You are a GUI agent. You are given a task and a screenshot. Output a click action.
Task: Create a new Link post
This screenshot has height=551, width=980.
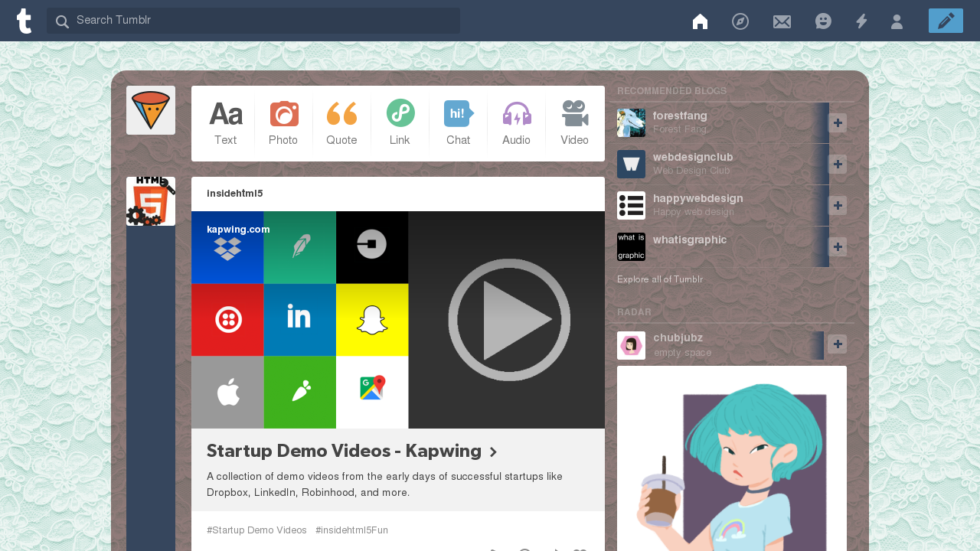click(x=400, y=123)
